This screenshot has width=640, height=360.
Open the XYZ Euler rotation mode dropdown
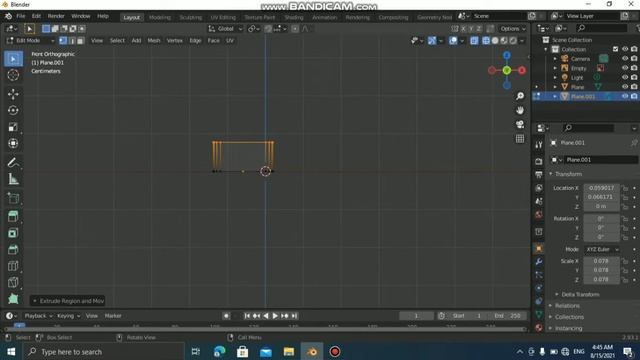click(x=602, y=249)
